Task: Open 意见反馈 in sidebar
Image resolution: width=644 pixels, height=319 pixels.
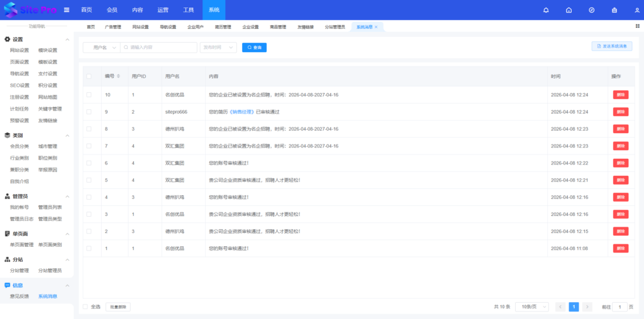Action: pos(19,296)
